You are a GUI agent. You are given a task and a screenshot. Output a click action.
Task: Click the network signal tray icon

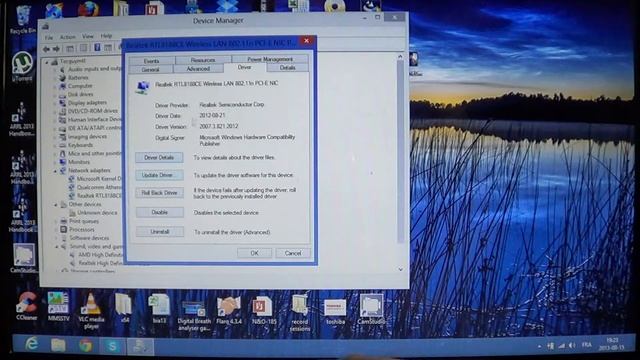coord(562,346)
